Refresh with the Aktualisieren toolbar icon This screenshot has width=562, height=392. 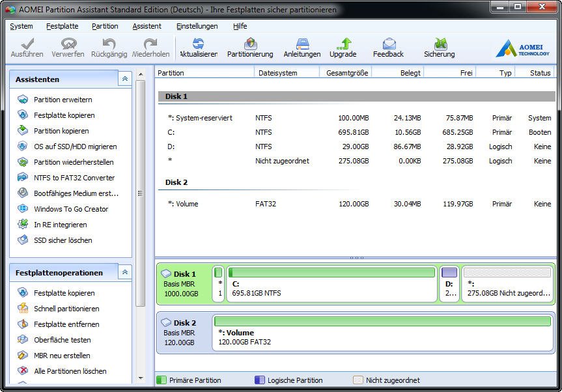coord(198,44)
